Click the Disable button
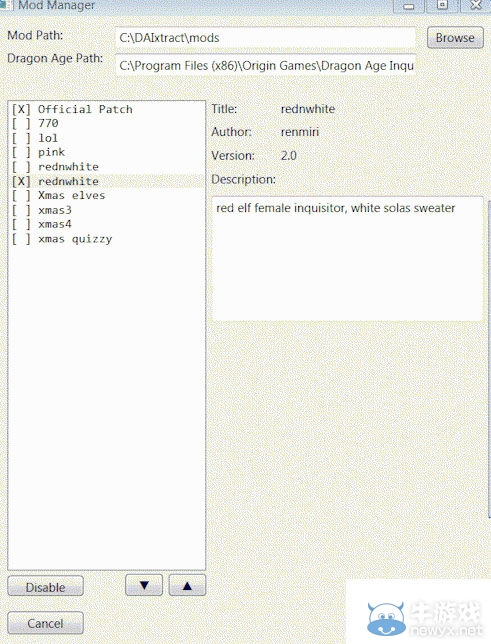Viewport: 491px width, 644px height. tap(46, 587)
